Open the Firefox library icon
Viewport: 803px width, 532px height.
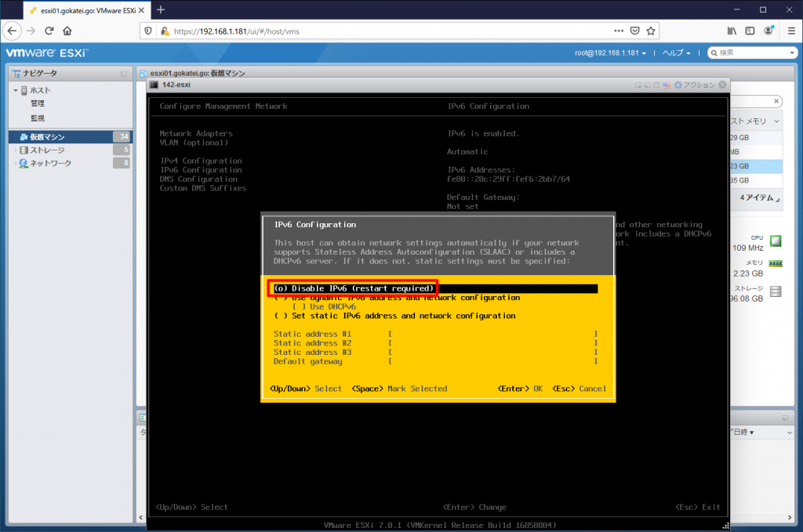pos(731,30)
